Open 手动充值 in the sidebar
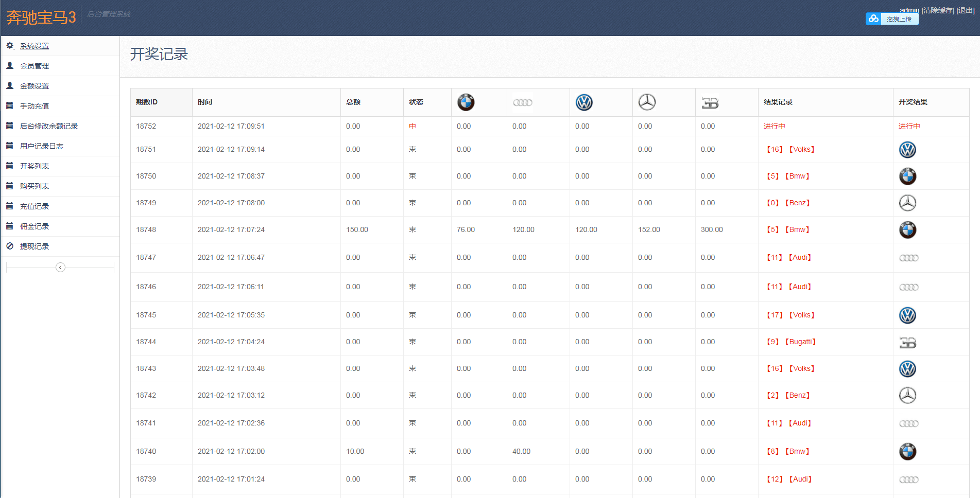Viewport: 980px width, 498px height. pyautogui.click(x=35, y=106)
